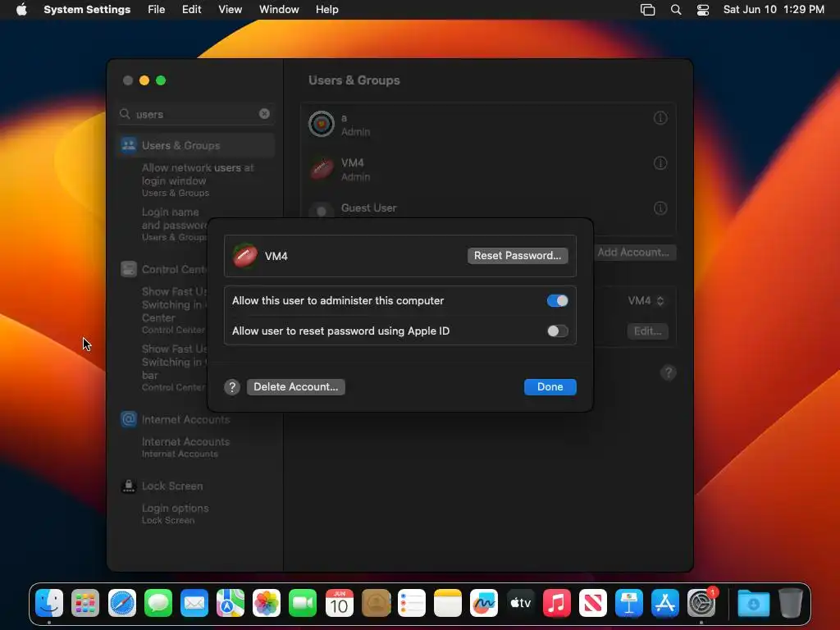This screenshot has width=840, height=630.
Task: Click the Edit button in Users & Groups
Action: coord(647,331)
